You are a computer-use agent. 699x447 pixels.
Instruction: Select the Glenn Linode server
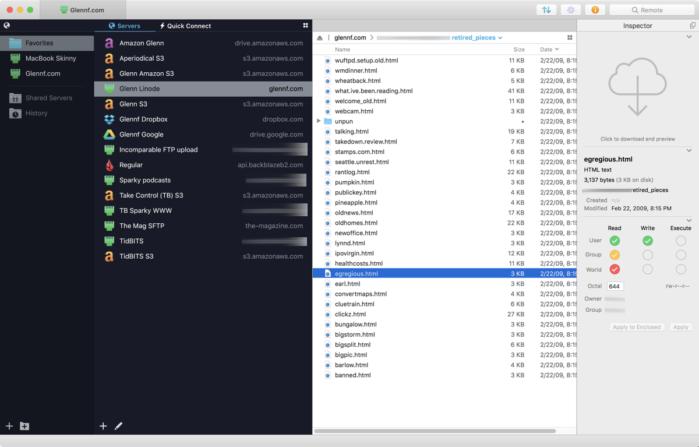(x=203, y=89)
